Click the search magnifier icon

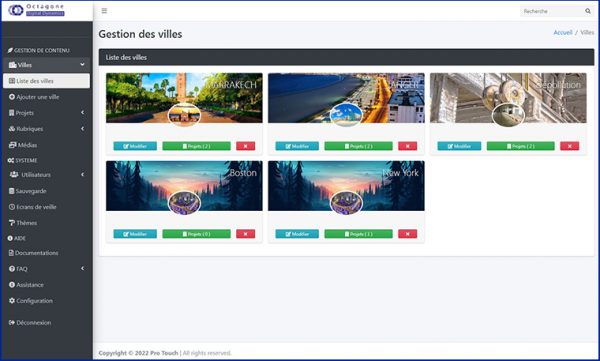click(x=588, y=11)
